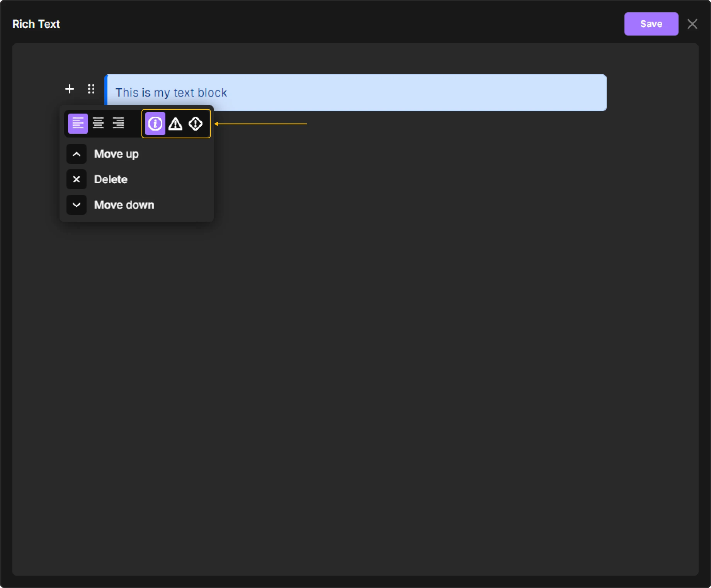Image resolution: width=711 pixels, height=588 pixels.
Task: Click the Move down chevron icon
Action: point(77,205)
